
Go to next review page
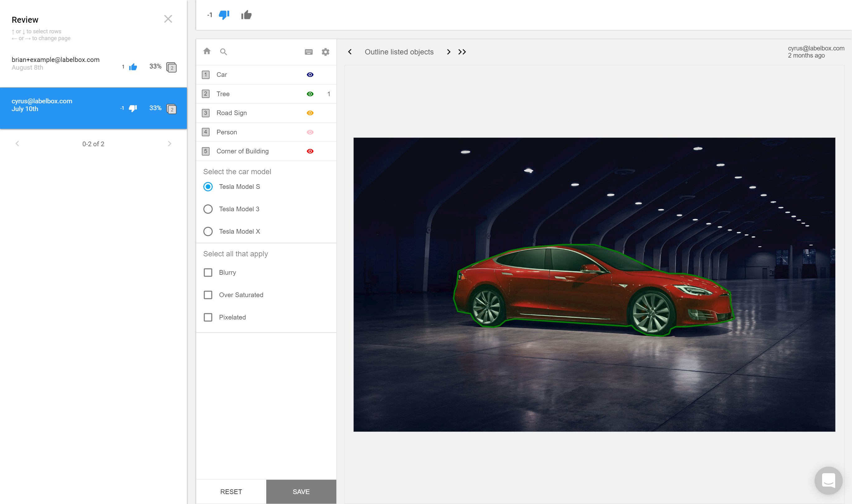(170, 144)
